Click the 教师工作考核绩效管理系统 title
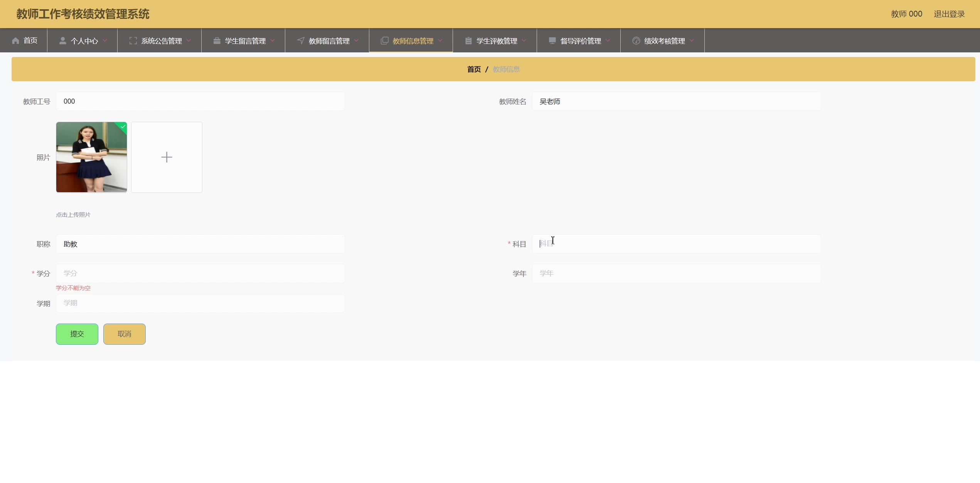 coord(83,14)
